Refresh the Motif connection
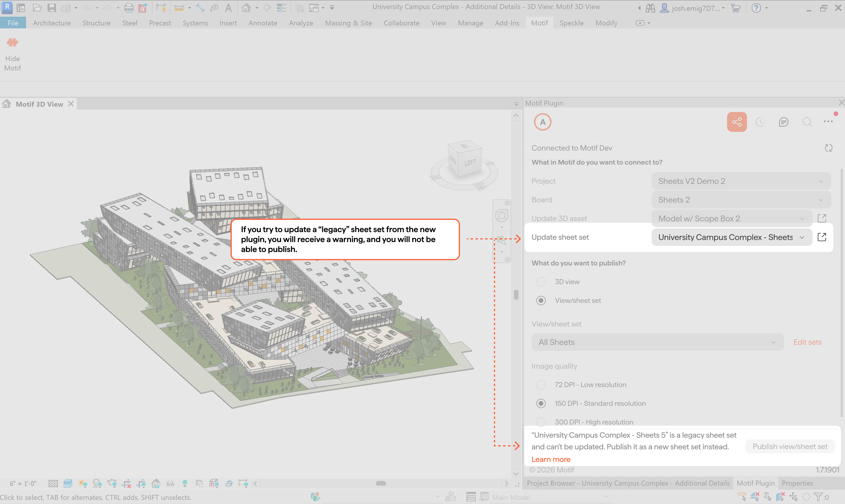845x504 pixels. click(829, 148)
